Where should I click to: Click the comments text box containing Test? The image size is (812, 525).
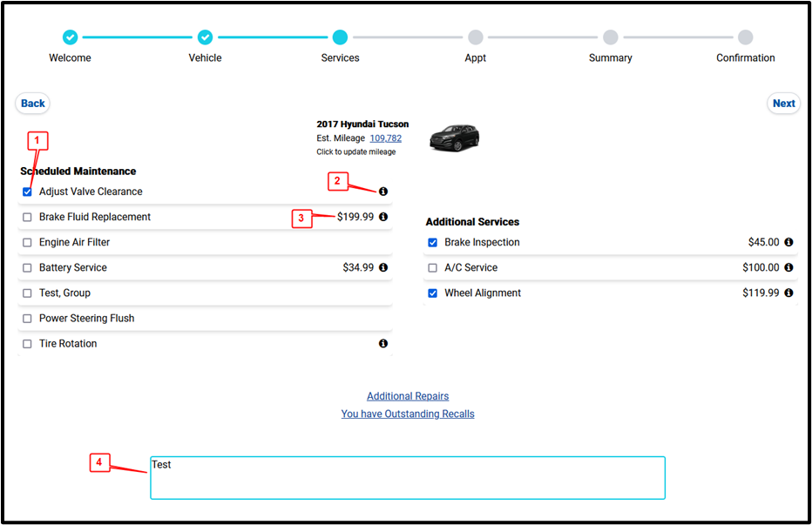[407, 478]
